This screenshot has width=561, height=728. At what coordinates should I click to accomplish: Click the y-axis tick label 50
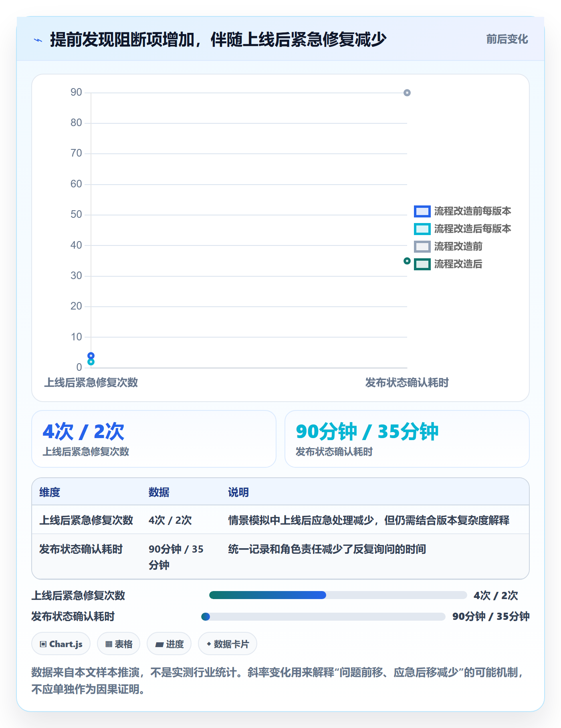pyautogui.click(x=76, y=215)
